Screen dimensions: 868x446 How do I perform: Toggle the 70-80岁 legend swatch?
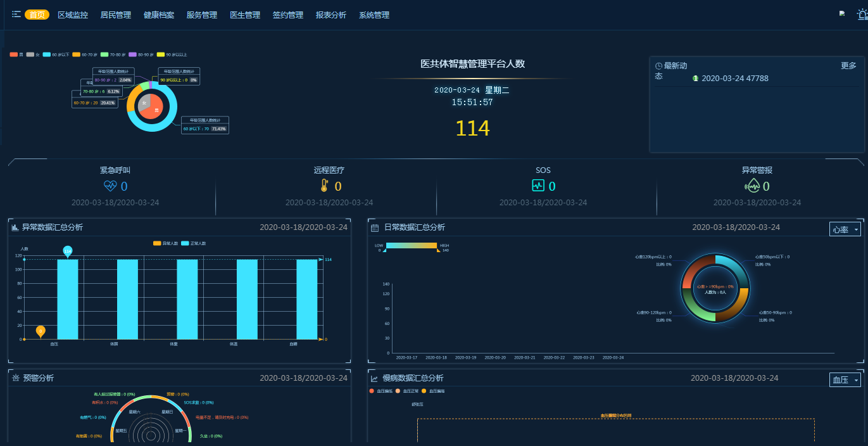105,54
